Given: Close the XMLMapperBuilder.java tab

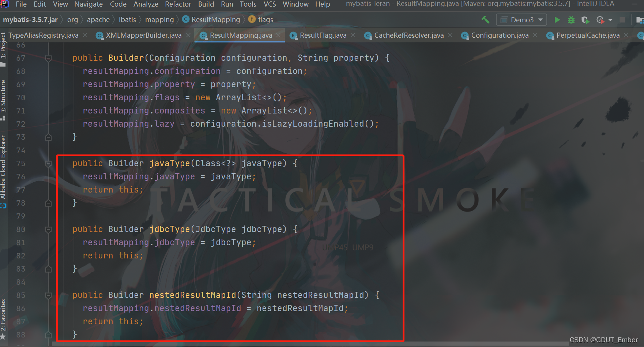Looking at the screenshot, I should click(x=188, y=35).
